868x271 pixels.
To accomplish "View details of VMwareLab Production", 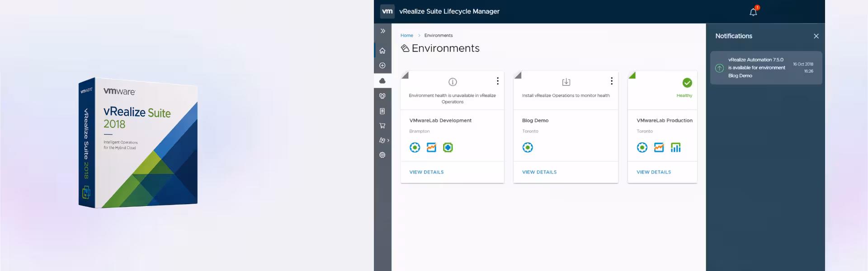I will point(654,172).
